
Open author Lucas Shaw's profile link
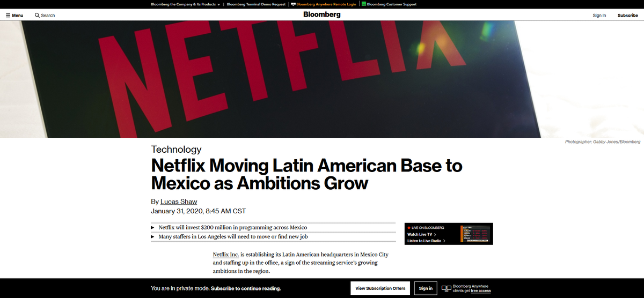[179, 202]
